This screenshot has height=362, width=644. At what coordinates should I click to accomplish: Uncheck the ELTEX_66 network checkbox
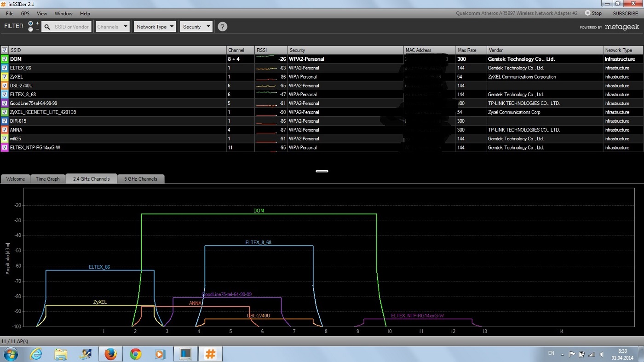point(5,68)
